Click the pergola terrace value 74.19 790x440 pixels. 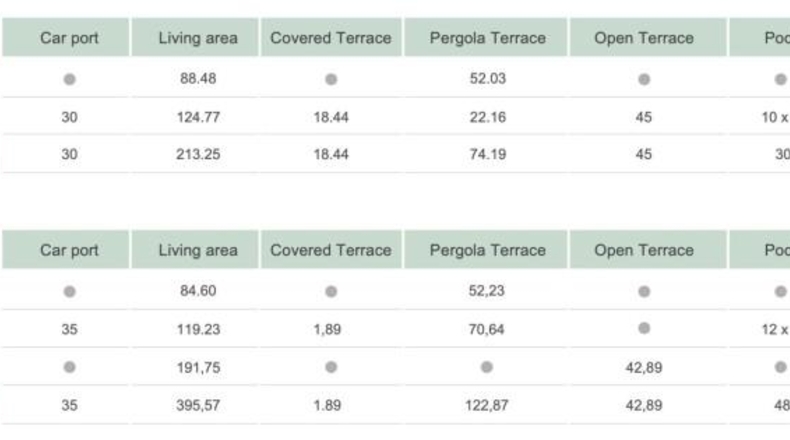[x=488, y=154]
